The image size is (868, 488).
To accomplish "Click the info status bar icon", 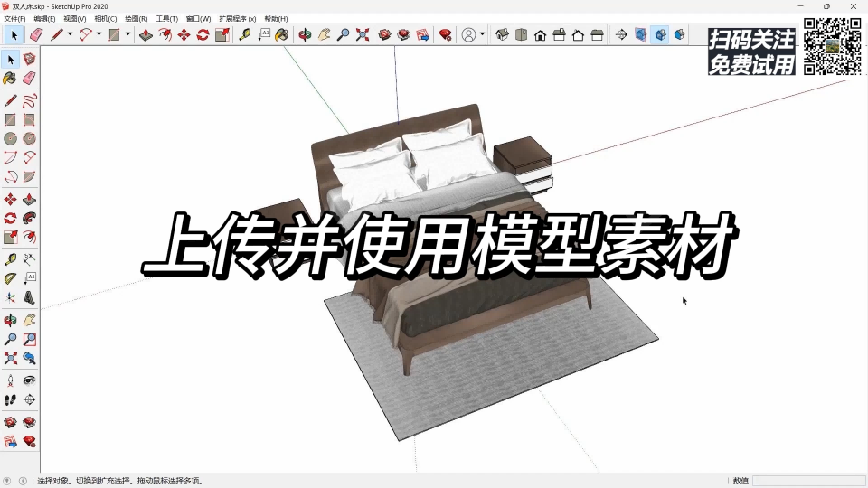I will [23, 481].
